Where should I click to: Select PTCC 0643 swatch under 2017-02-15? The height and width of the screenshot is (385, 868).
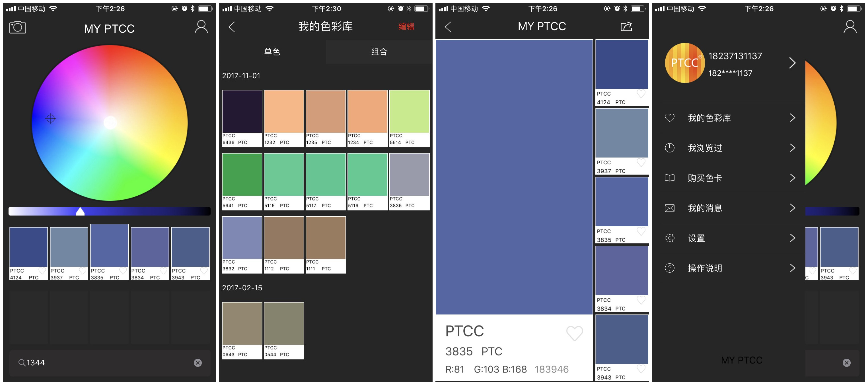242,330
